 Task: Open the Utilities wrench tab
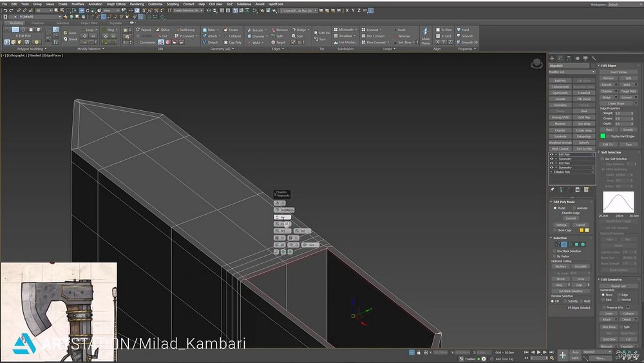pos(594,59)
